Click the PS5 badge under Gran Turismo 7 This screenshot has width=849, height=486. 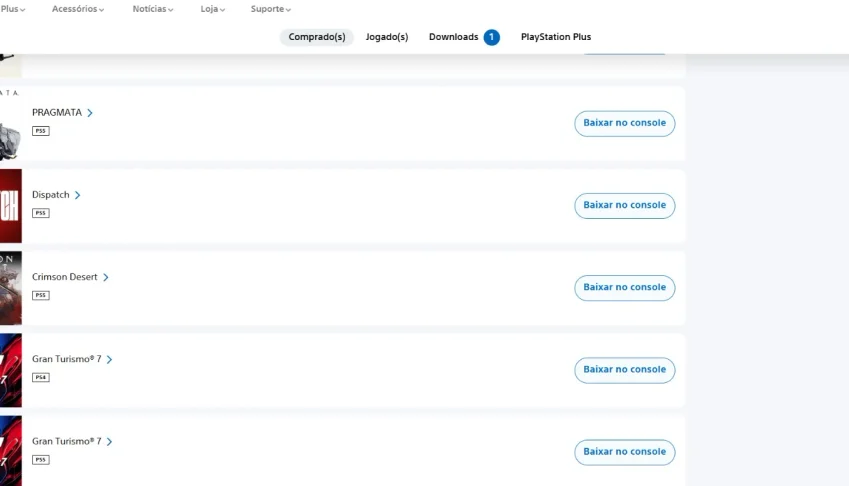(41, 460)
